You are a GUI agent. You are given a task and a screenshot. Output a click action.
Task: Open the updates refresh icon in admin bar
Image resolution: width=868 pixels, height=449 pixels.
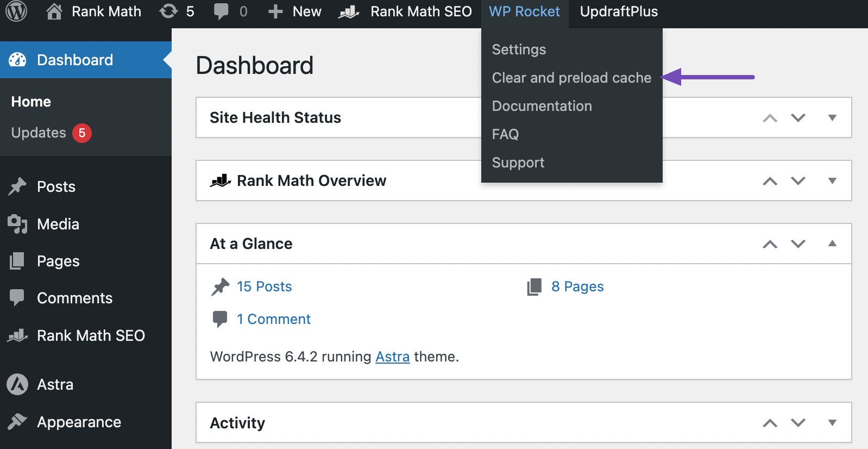(168, 11)
